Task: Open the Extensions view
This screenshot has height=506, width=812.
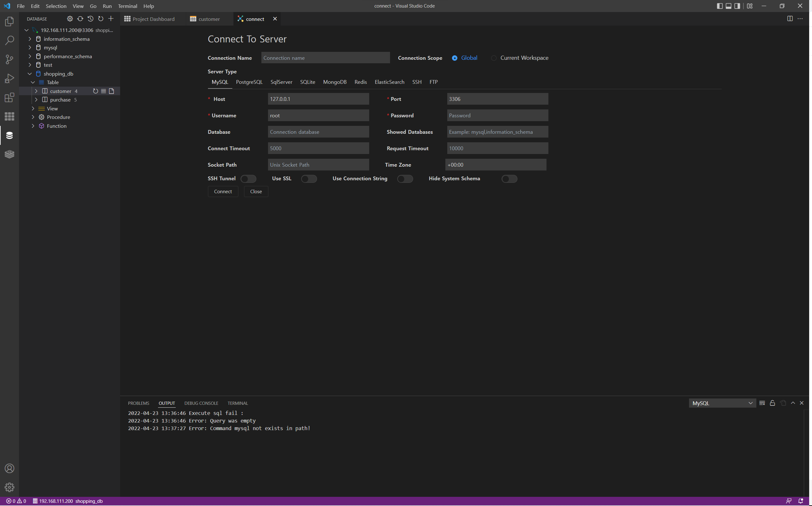Action: click(x=9, y=97)
